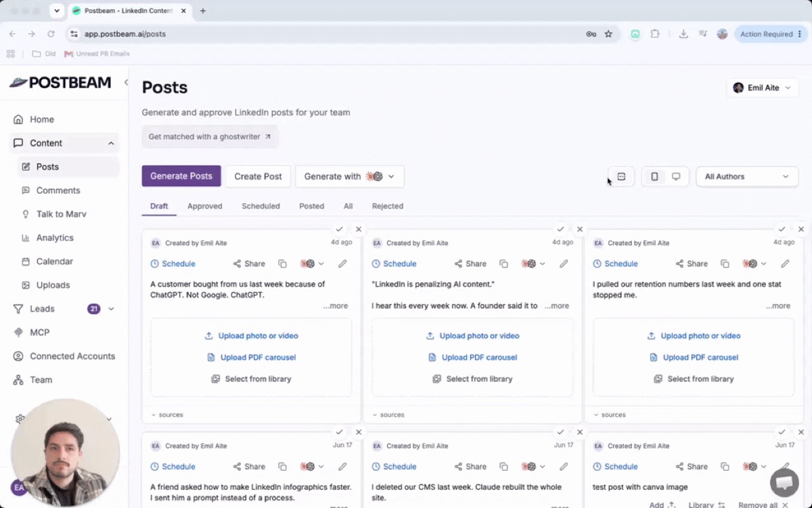
Task: Share the retention numbers post
Action: [692, 263]
